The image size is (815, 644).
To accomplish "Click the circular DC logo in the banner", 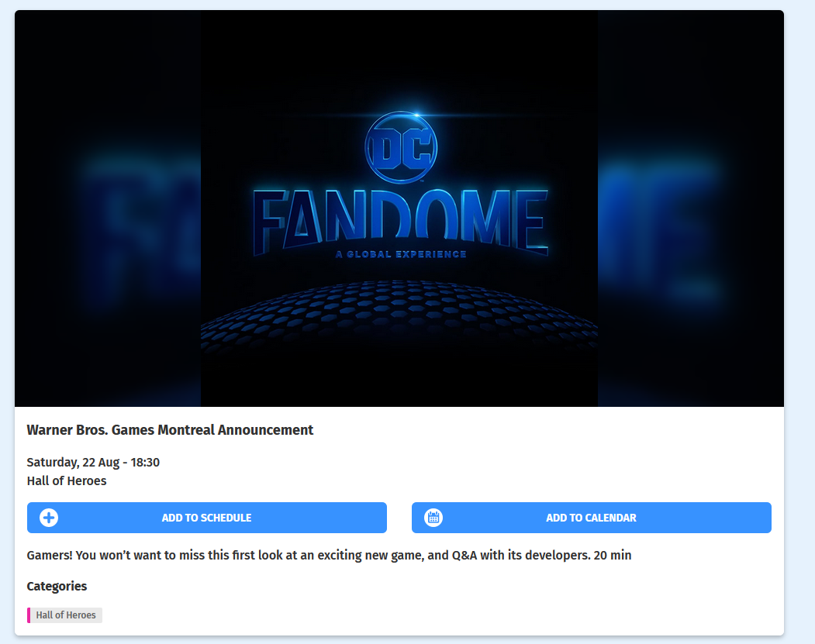I will 401,147.
